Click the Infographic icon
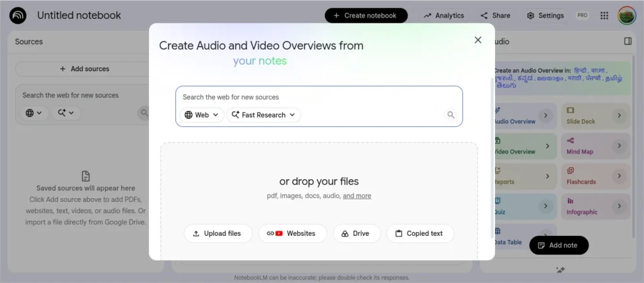The height and width of the screenshot is (283, 644). (x=570, y=201)
